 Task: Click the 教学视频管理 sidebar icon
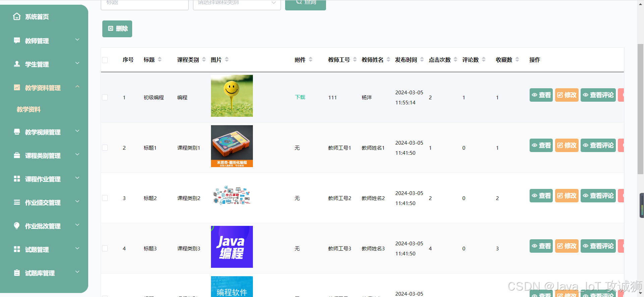17,132
